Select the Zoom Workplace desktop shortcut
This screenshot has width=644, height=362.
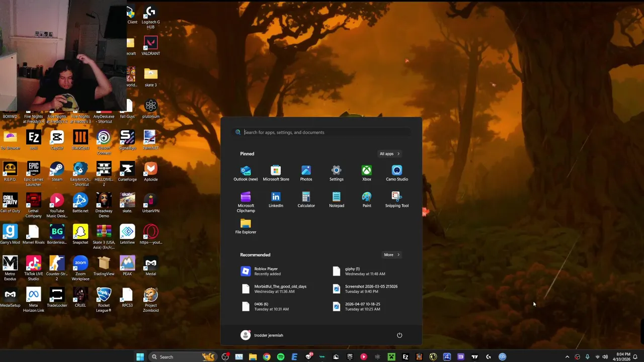tap(80, 268)
